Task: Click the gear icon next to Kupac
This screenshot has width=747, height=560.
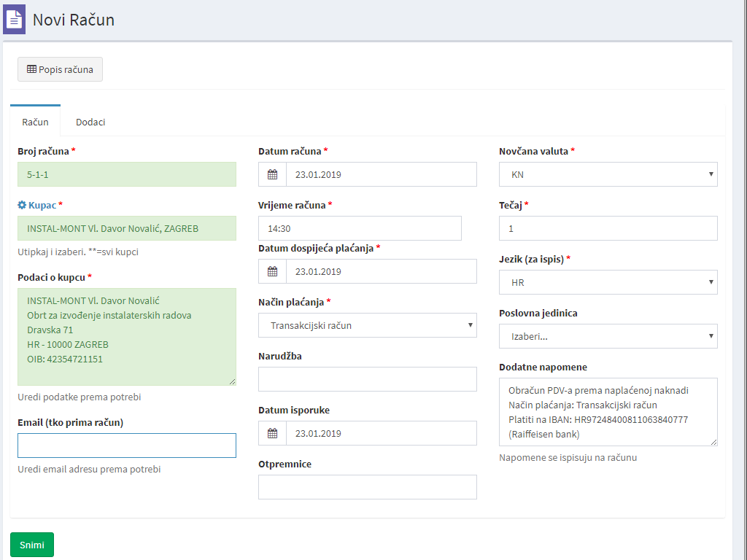Action: (22, 206)
